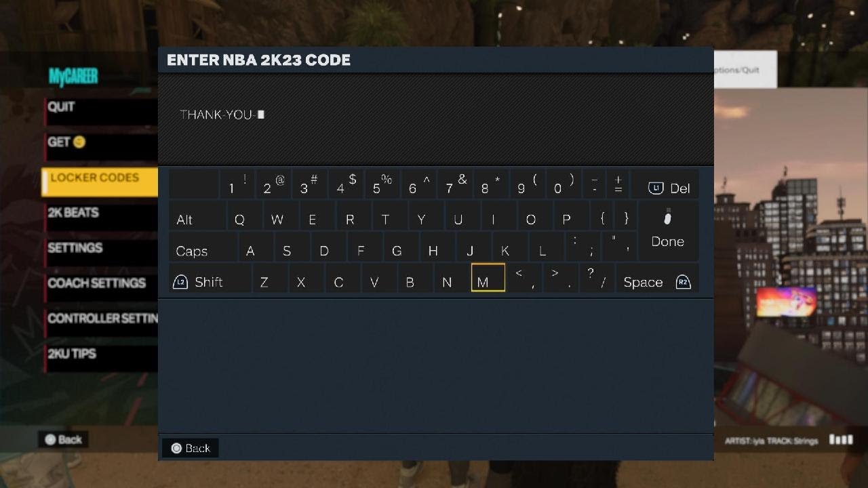This screenshot has height=488, width=868.
Task: Select the highlighted M key
Action: 488,278
